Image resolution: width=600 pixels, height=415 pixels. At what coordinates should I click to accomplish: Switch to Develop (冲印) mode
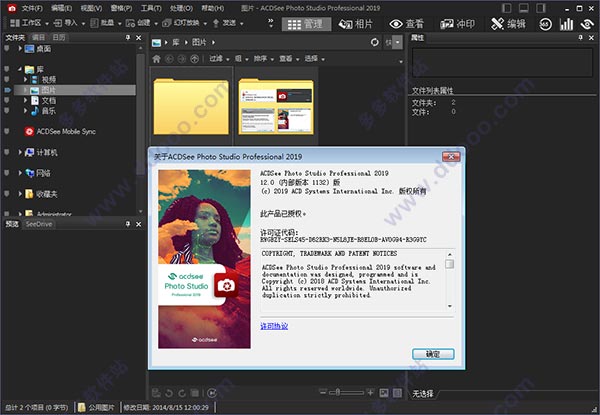[x=457, y=24]
